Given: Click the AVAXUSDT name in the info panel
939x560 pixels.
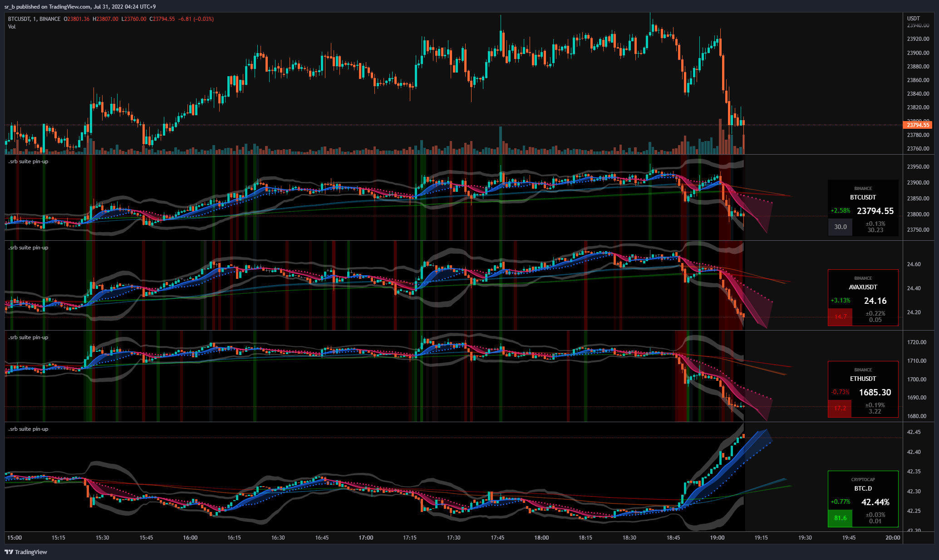Looking at the screenshot, I should (863, 287).
